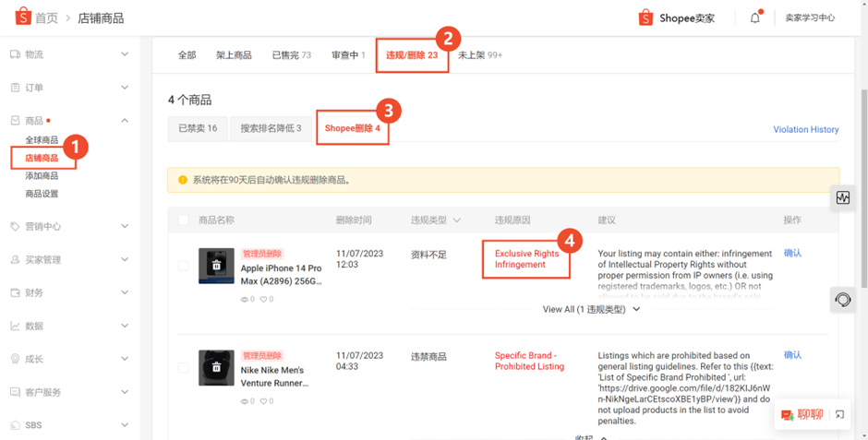Click the Shopee logo in header
This screenshot has width=868, height=440.
[x=23, y=17]
